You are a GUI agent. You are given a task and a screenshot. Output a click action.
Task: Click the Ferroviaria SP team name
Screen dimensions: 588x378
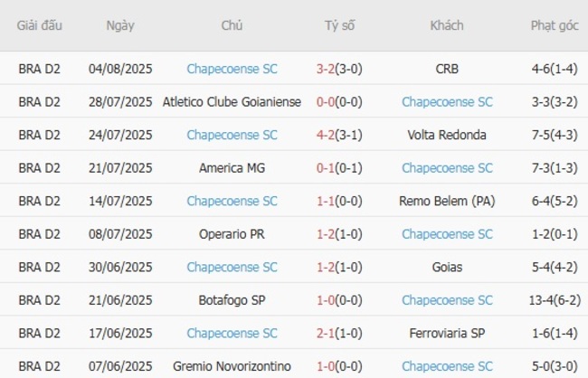coord(446,333)
